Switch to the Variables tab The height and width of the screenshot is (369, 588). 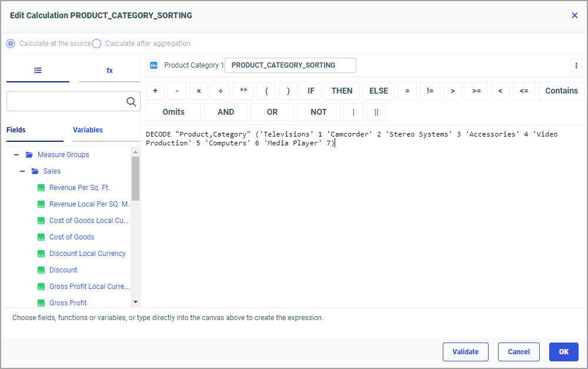click(x=88, y=130)
